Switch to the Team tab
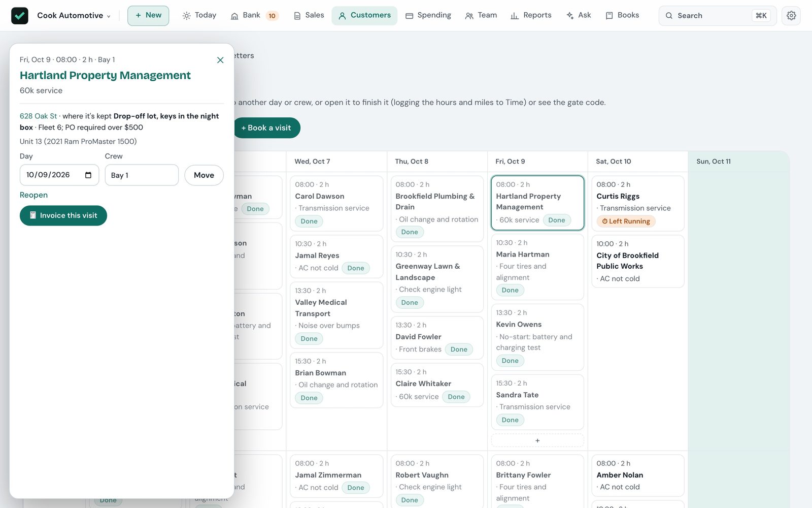Image resolution: width=812 pixels, height=508 pixels. [481, 15]
